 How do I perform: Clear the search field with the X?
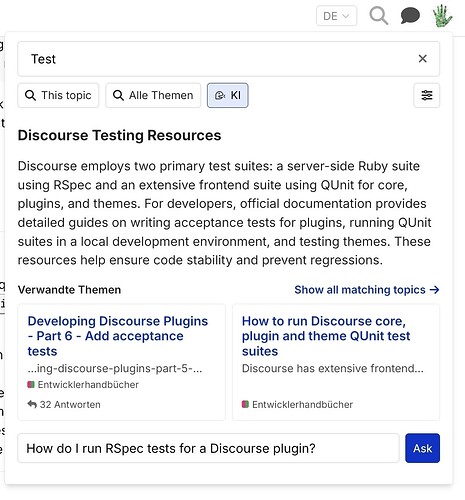coord(423,59)
